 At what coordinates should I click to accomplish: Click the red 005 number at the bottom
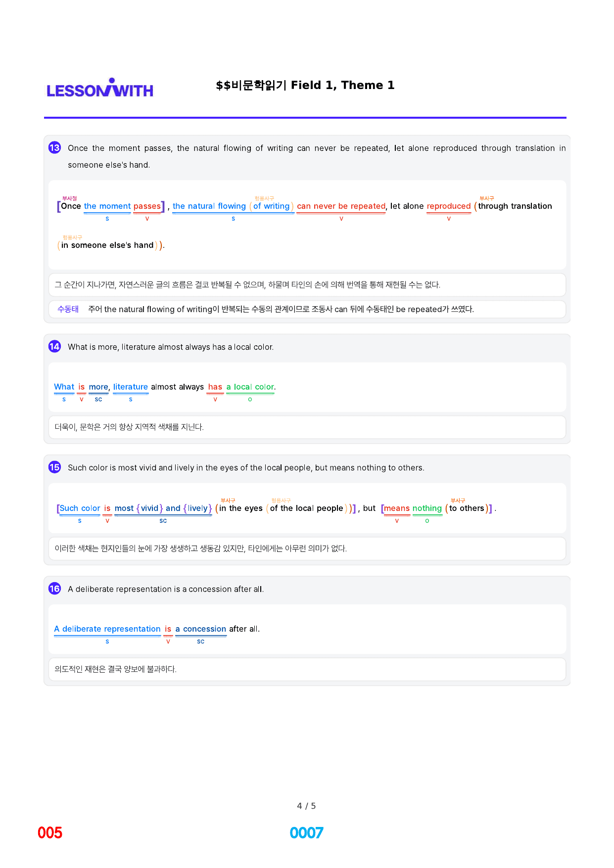tap(50, 833)
